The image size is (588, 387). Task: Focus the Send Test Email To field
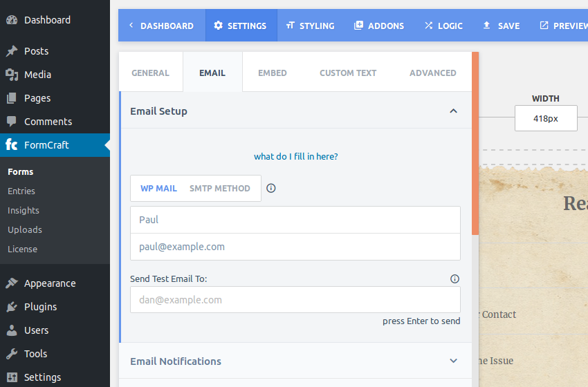click(x=295, y=300)
